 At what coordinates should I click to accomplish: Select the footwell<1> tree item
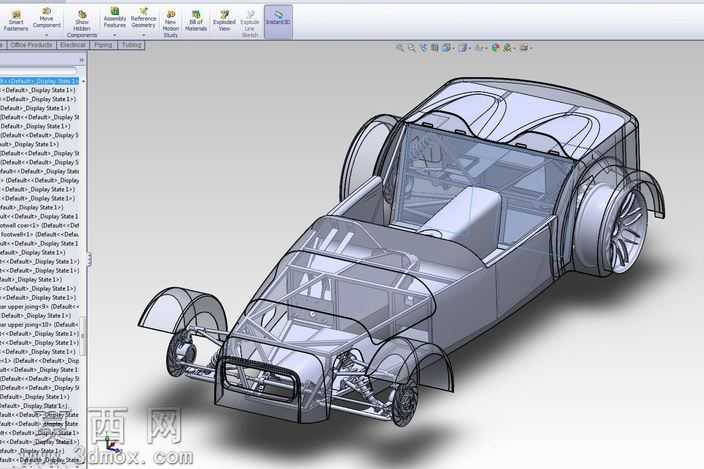(40, 234)
